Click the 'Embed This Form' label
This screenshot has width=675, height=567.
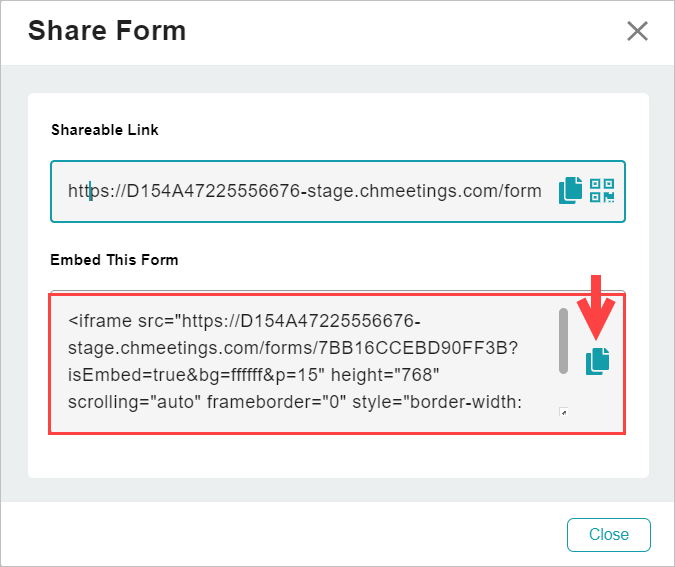114,260
